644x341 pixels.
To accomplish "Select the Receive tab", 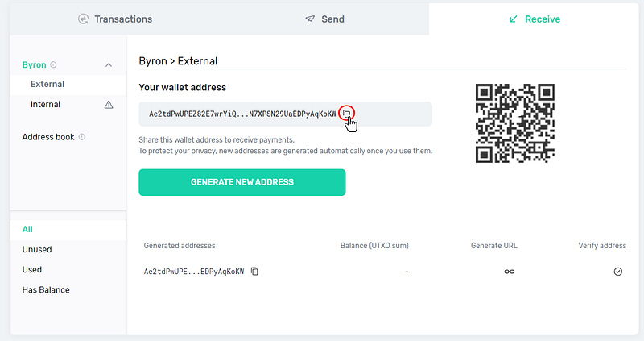I will (x=535, y=19).
